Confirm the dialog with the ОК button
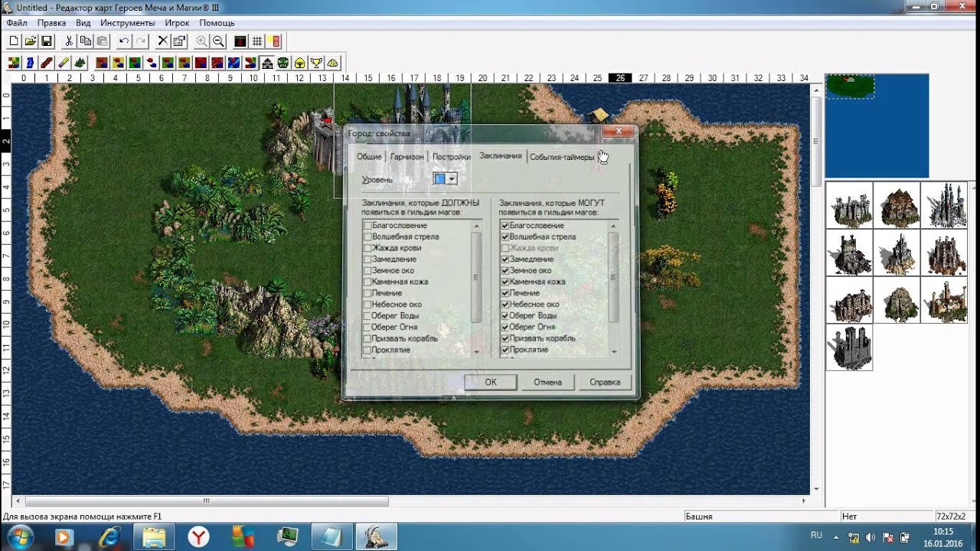Viewport: 980px width, 551px height. [490, 382]
